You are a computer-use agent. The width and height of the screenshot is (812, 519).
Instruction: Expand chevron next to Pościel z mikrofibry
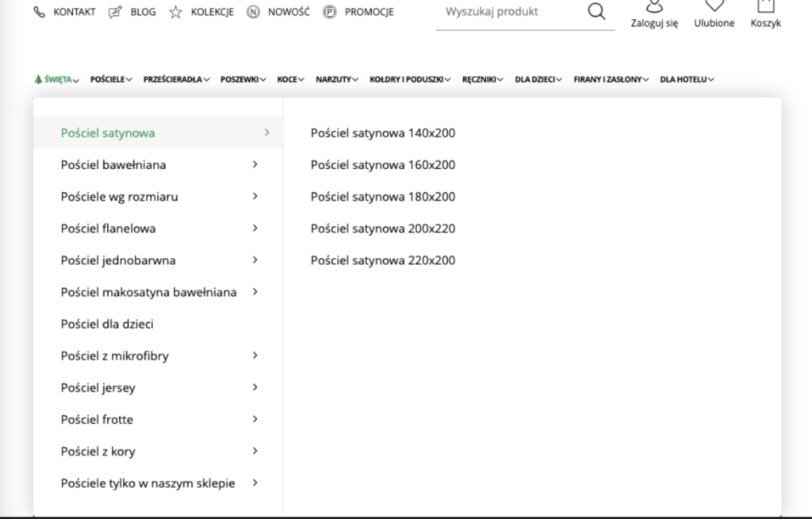255,356
